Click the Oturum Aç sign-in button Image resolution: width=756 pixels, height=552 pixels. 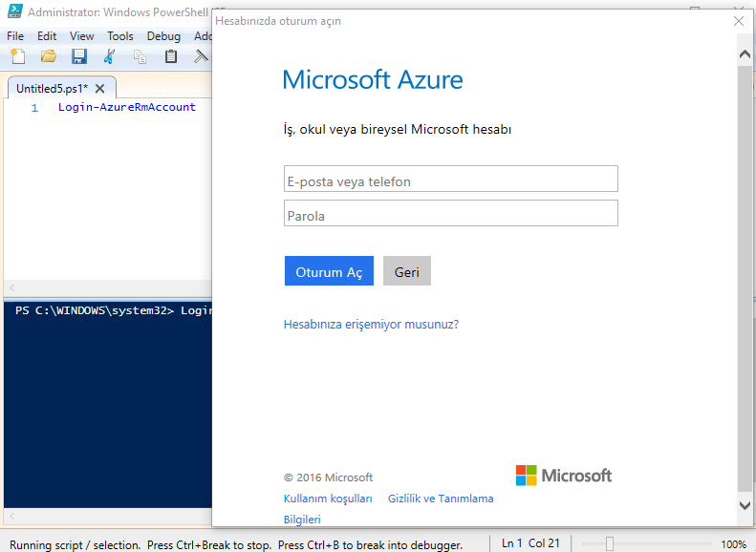coord(329,271)
